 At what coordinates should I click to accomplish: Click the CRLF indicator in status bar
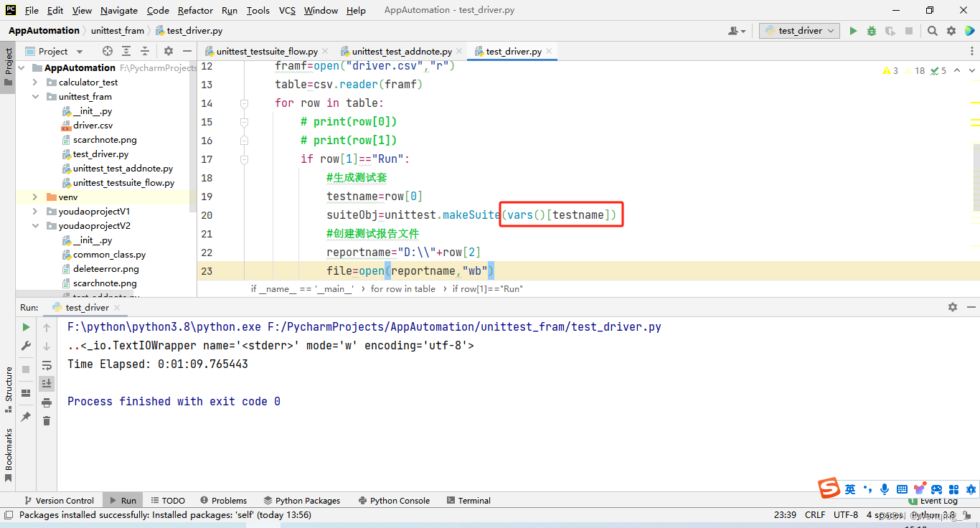click(x=814, y=514)
